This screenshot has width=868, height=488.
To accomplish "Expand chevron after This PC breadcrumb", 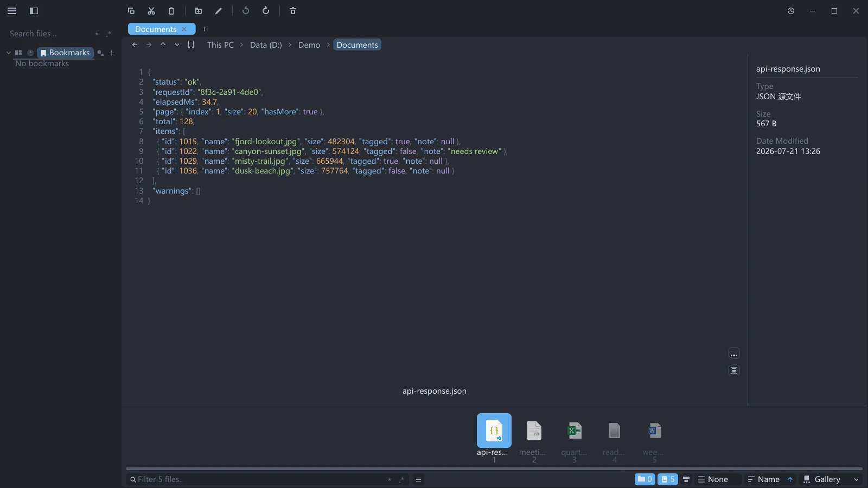I will [x=242, y=45].
